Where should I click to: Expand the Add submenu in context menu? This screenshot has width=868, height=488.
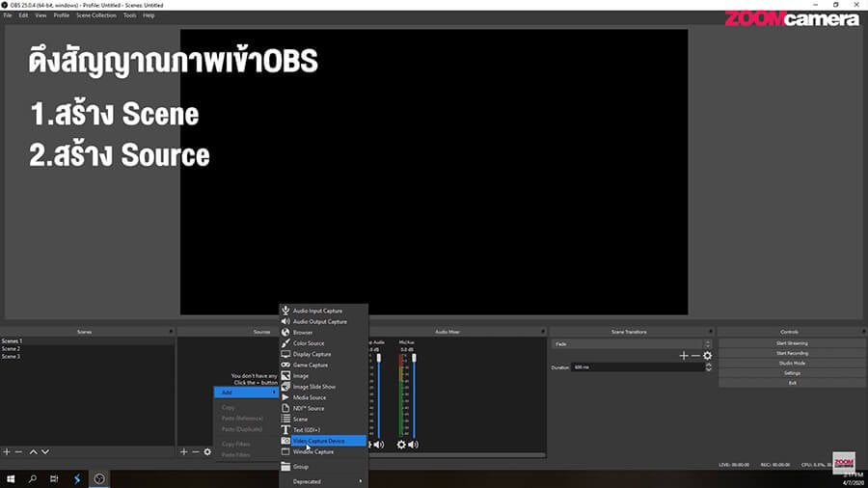click(x=246, y=393)
